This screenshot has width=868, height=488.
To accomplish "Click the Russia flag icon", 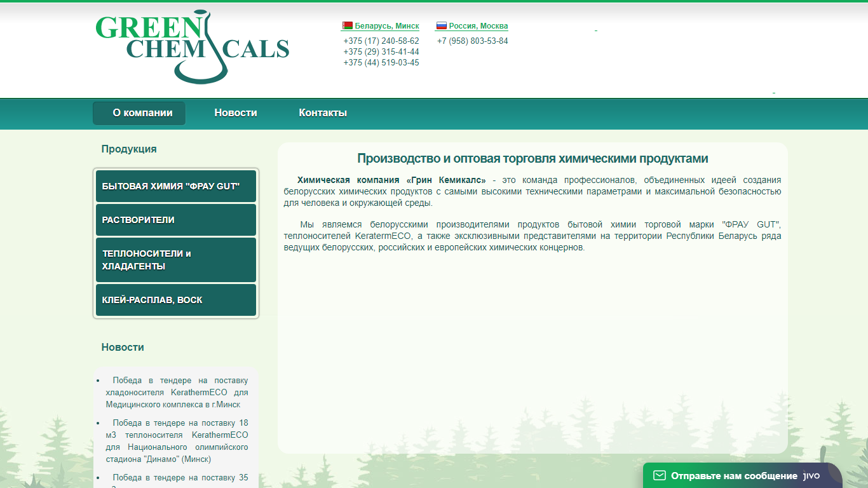I will click(x=442, y=26).
